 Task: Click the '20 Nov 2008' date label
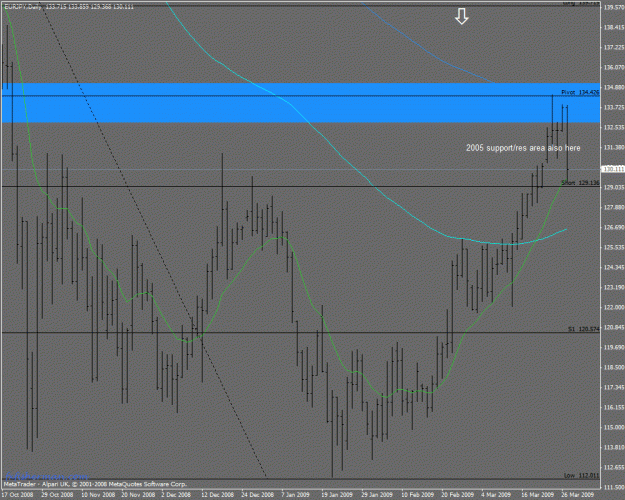138,494
